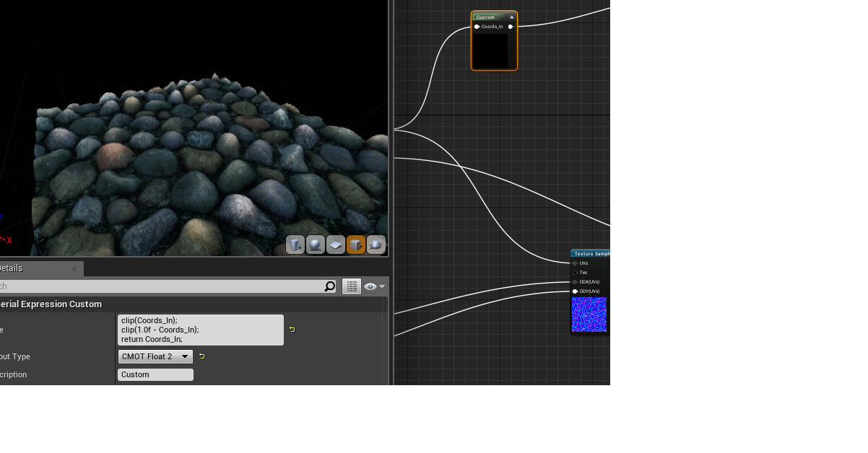Click the magnifier icon in Details search
Screen dimensions: 868x453
coord(330,286)
